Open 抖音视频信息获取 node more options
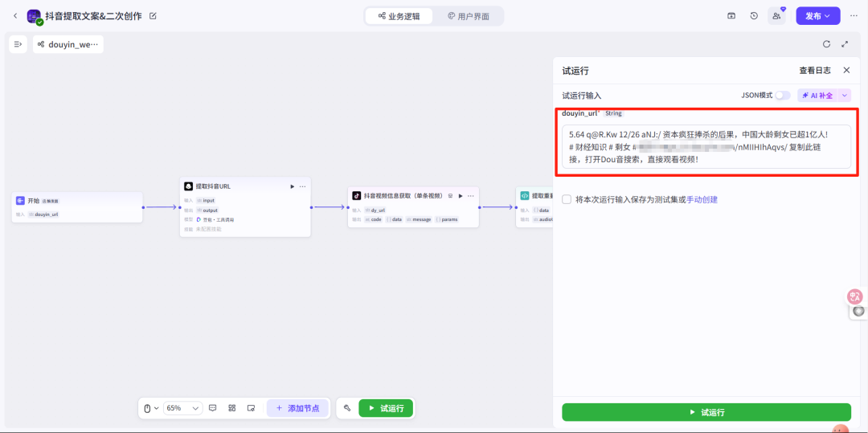 tap(470, 196)
